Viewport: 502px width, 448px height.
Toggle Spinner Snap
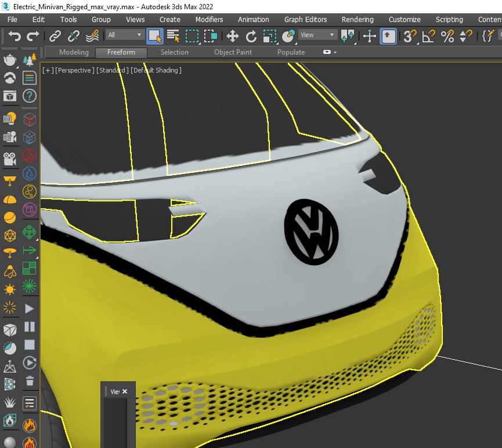coord(466,36)
